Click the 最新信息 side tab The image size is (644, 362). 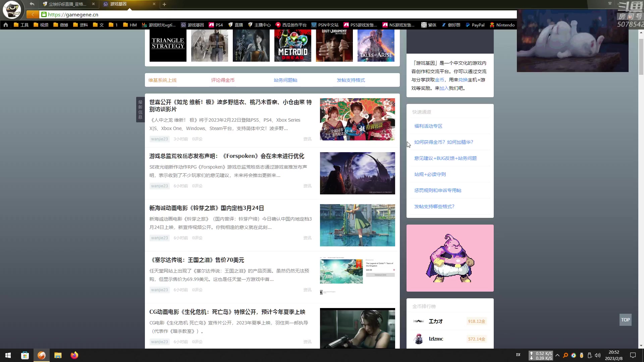[140, 110]
